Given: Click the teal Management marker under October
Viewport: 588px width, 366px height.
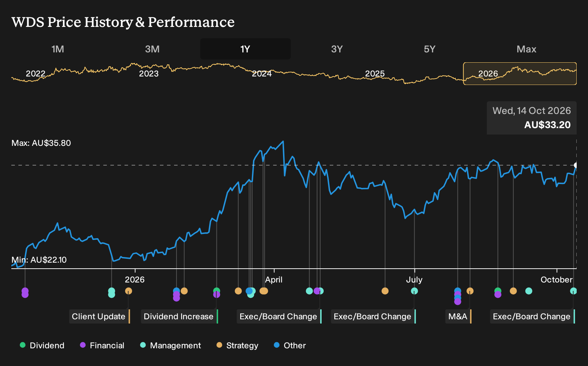Looking at the screenshot, I should pyautogui.click(x=573, y=291).
